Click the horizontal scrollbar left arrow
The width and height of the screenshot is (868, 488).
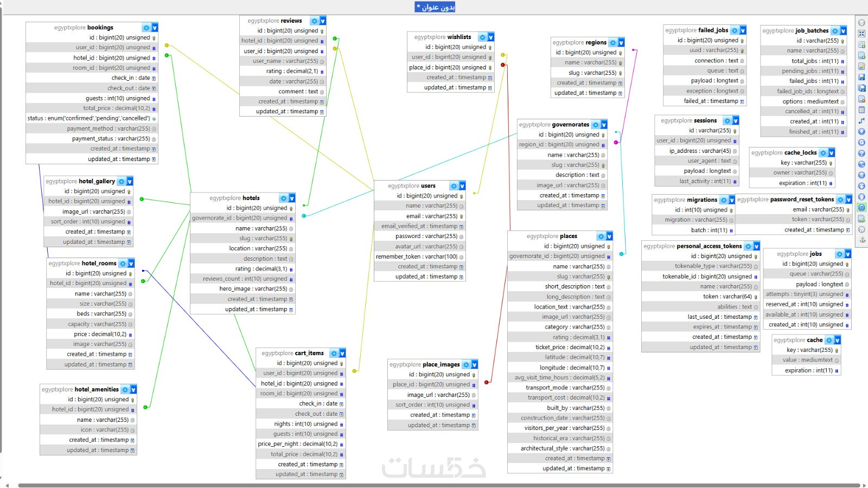(x=6, y=485)
